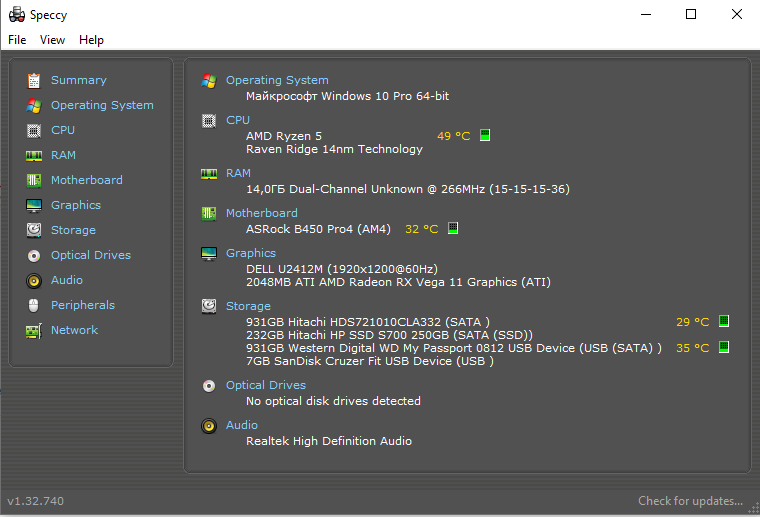
Task: Click the Graphics monitor icon in summary panel
Action: tap(209, 253)
